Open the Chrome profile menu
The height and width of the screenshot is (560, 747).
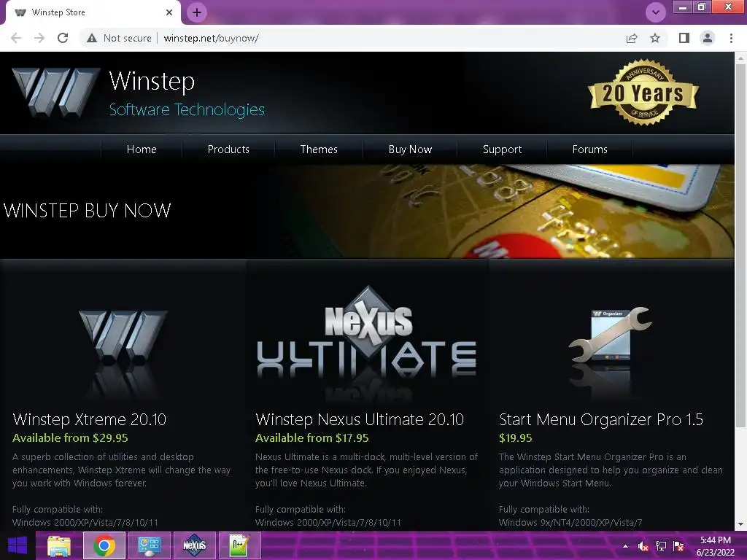(x=708, y=38)
